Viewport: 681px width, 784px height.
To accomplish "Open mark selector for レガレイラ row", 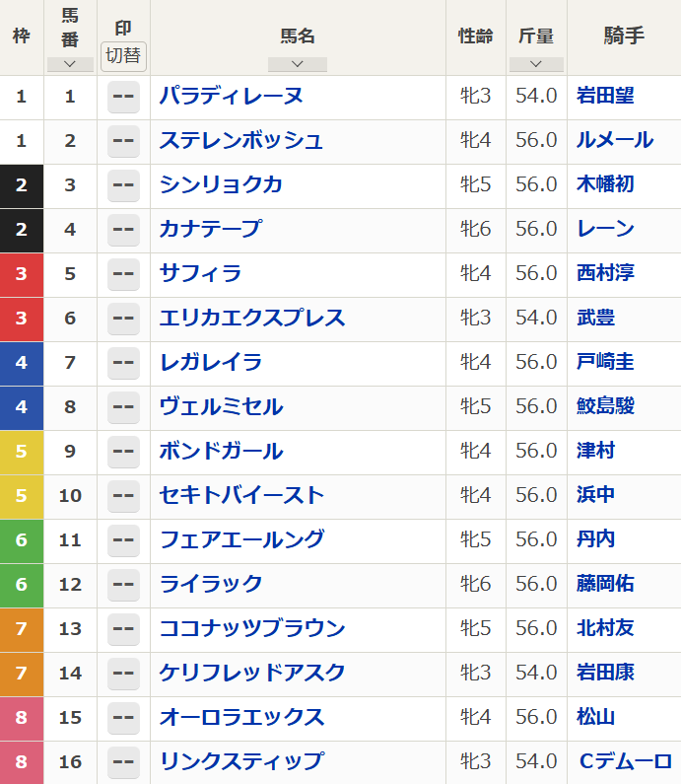I will point(123,363).
